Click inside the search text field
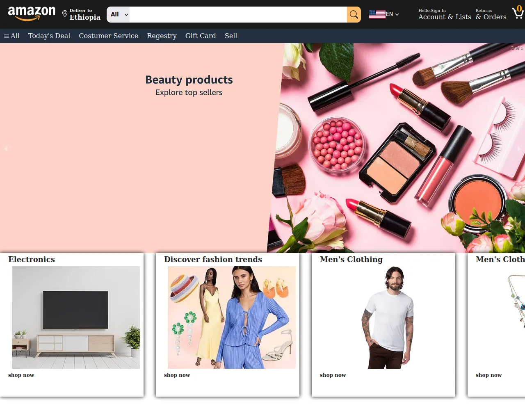Viewport: 525px width, 420px height. 238,15
